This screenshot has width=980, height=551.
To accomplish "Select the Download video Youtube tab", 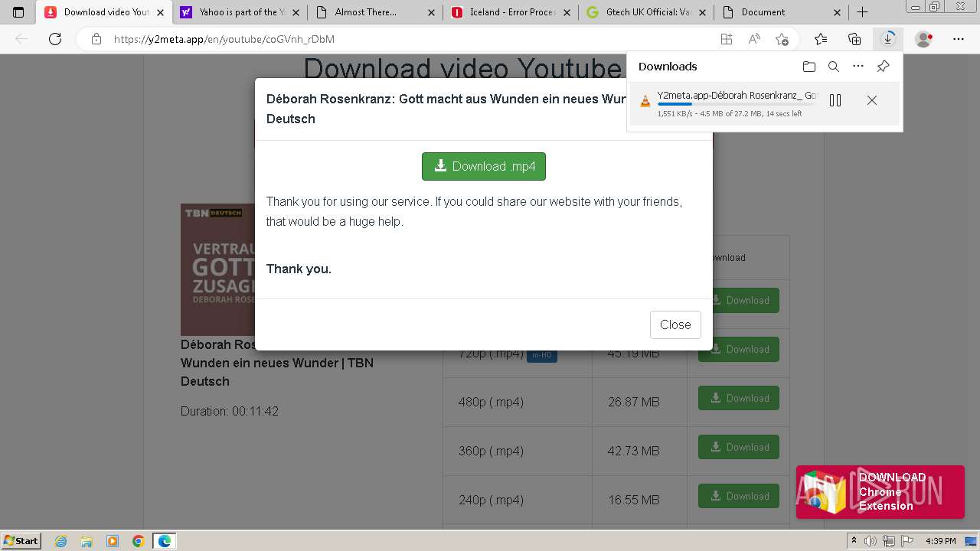I will [x=106, y=12].
